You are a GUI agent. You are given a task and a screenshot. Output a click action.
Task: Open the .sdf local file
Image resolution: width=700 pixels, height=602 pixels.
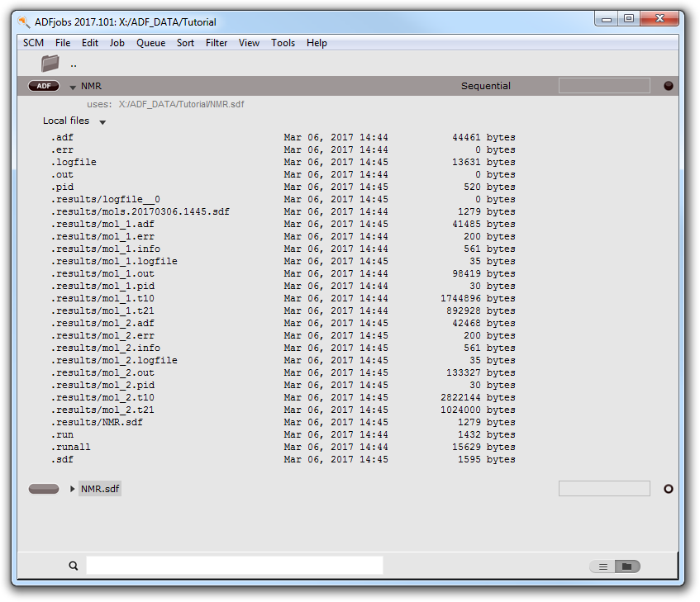point(62,460)
